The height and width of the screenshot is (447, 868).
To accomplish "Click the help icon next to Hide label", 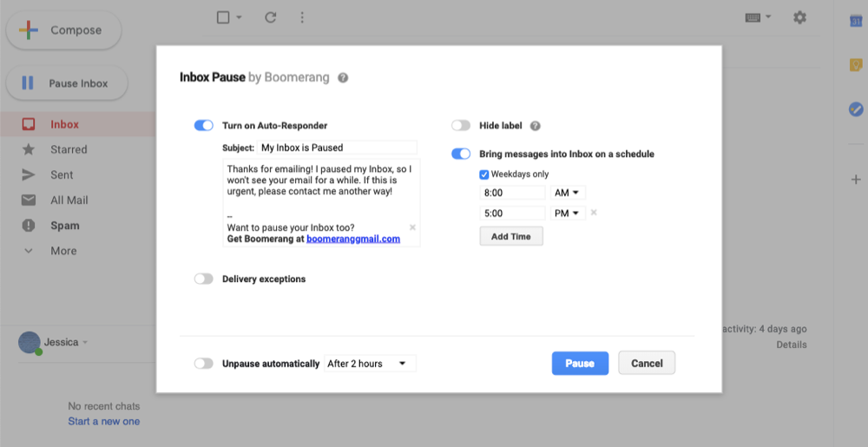I will click(x=535, y=126).
